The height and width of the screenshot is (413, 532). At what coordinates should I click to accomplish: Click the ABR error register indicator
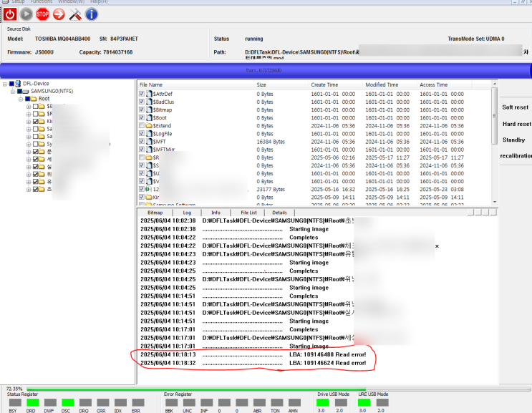coord(259,402)
